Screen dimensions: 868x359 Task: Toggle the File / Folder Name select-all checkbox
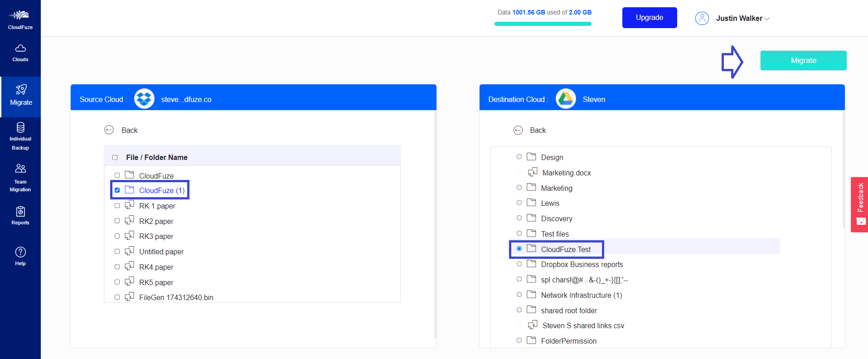[115, 158]
